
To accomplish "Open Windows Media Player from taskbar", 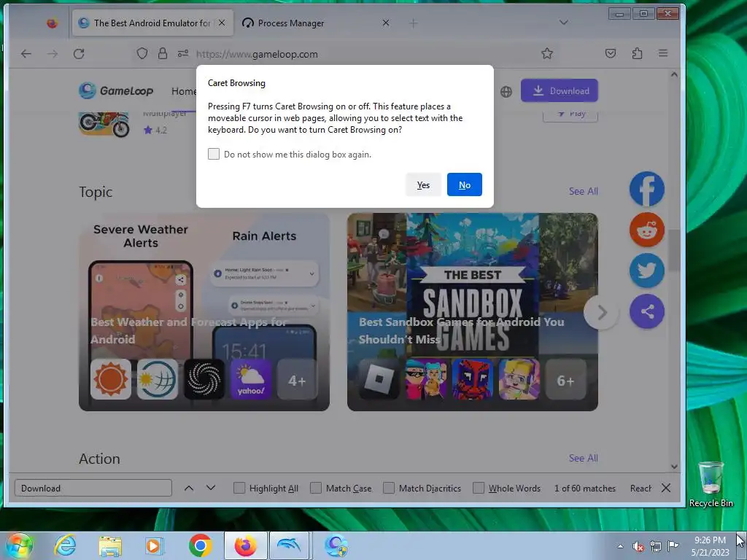I will click(154, 545).
